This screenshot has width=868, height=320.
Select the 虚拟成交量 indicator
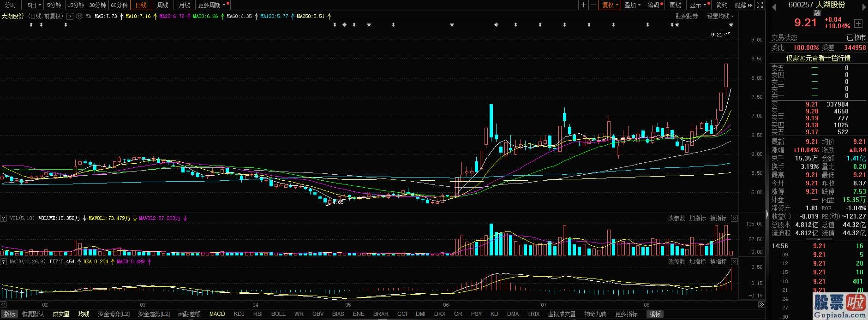562,314
